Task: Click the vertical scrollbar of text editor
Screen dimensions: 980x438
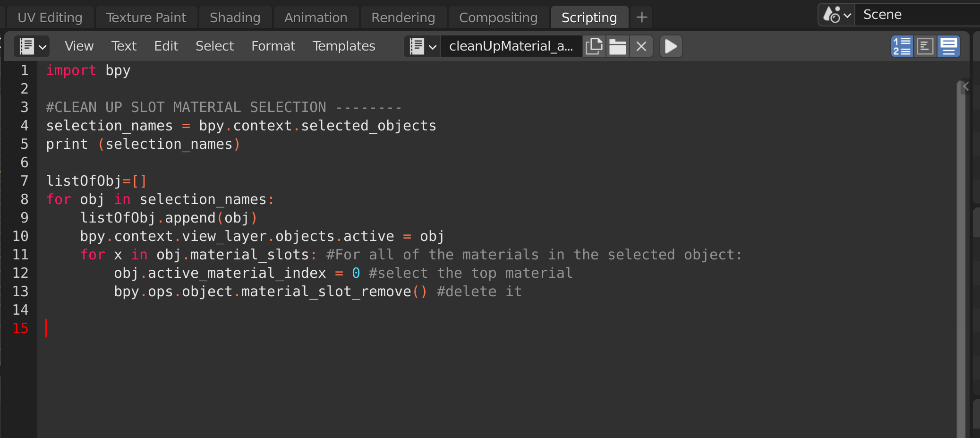Action: coord(961,259)
